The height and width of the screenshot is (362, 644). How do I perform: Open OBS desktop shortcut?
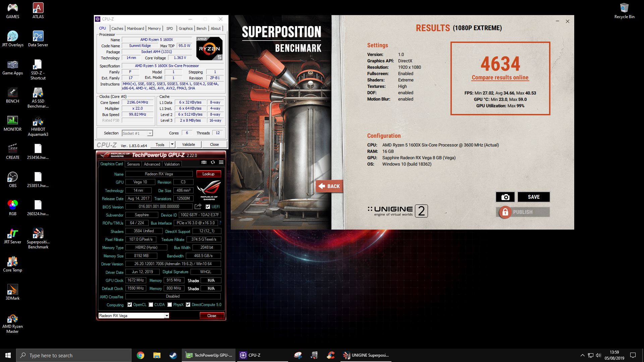12,179
